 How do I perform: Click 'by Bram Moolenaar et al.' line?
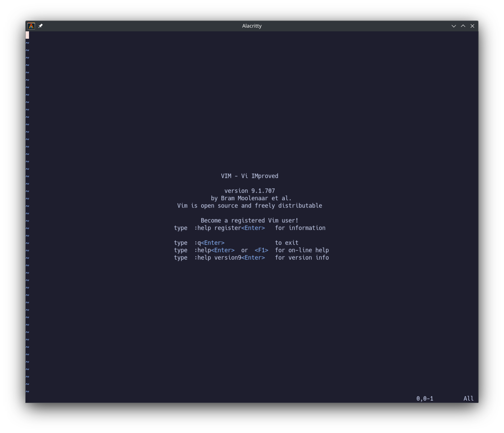(x=251, y=198)
